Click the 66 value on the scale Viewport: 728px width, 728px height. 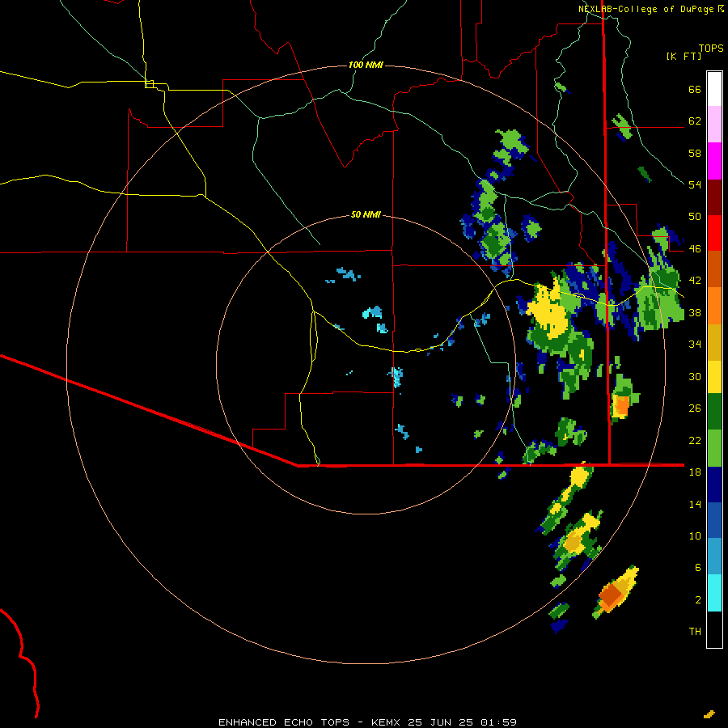coord(695,89)
